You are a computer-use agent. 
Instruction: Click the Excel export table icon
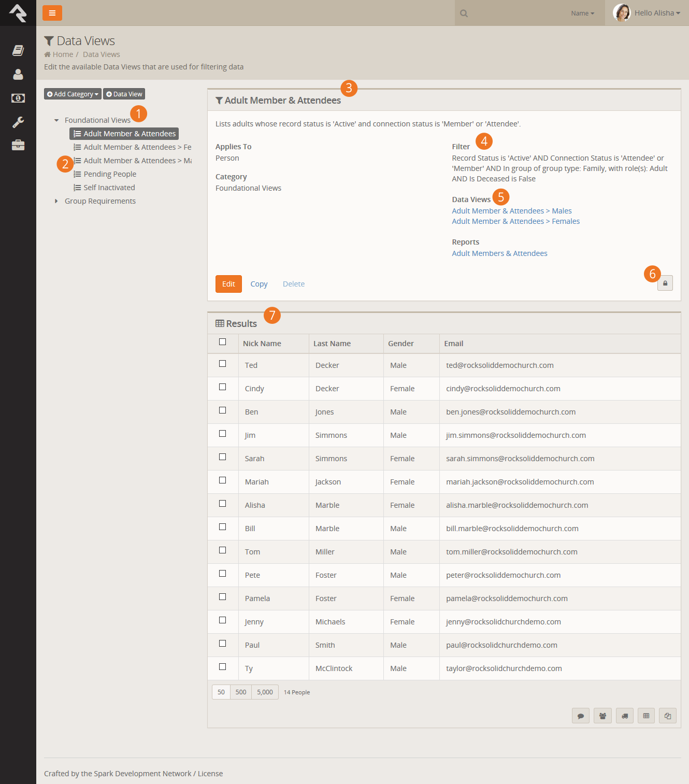646,716
